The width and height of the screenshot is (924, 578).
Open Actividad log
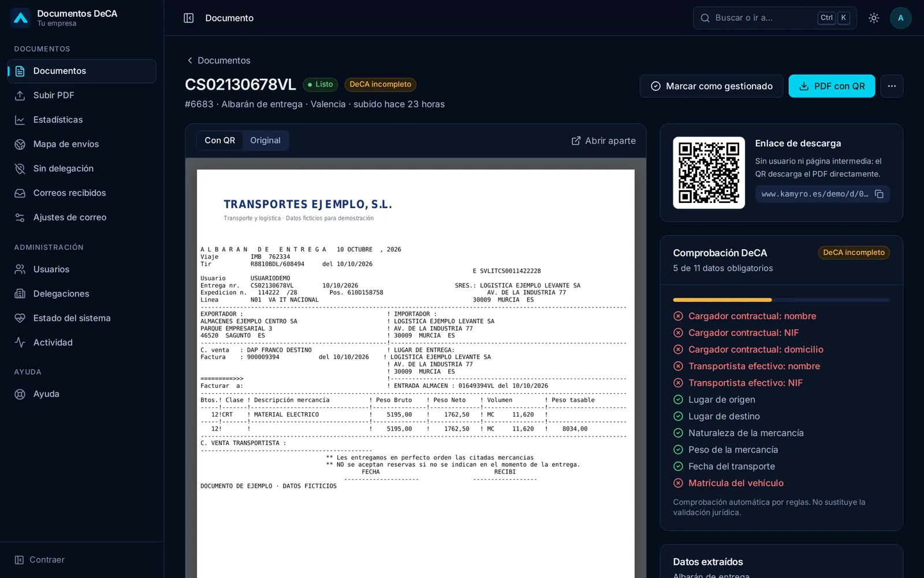coord(81,342)
